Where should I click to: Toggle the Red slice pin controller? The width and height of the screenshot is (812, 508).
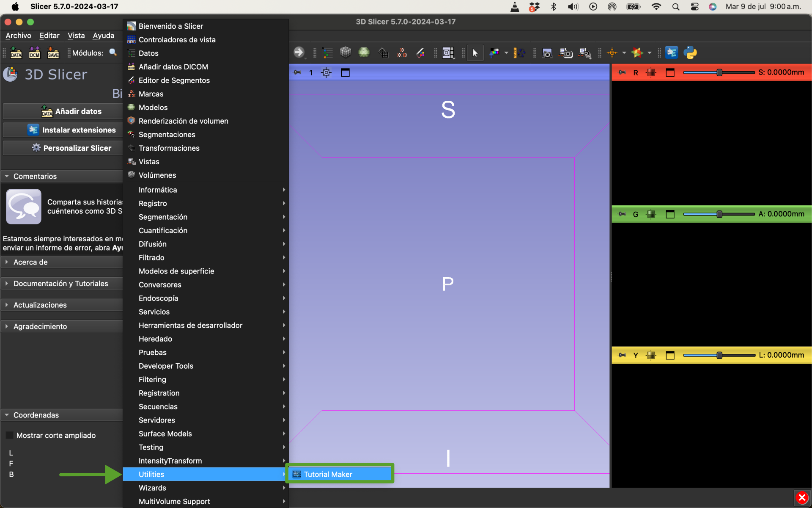[622, 72]
